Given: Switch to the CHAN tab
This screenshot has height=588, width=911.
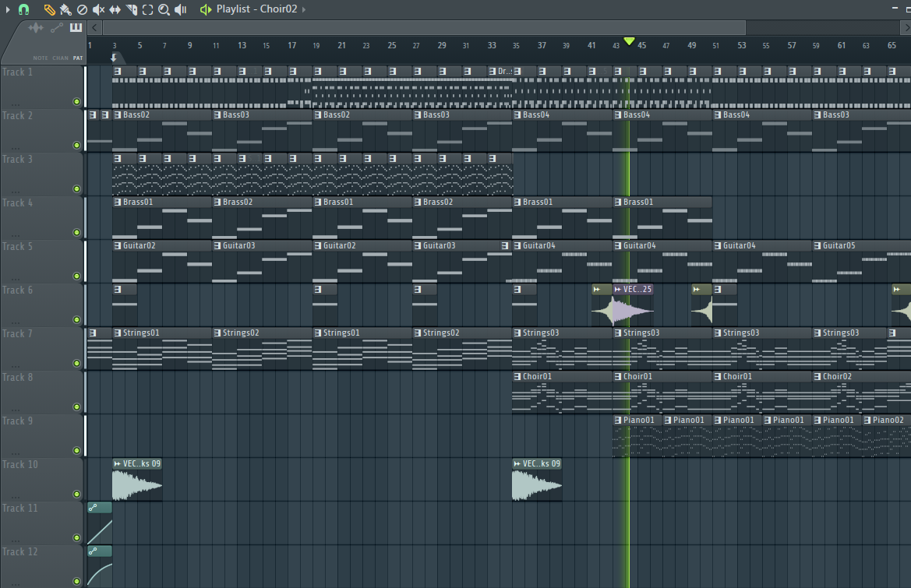Looking at the screenshot, I should [61, 58].
